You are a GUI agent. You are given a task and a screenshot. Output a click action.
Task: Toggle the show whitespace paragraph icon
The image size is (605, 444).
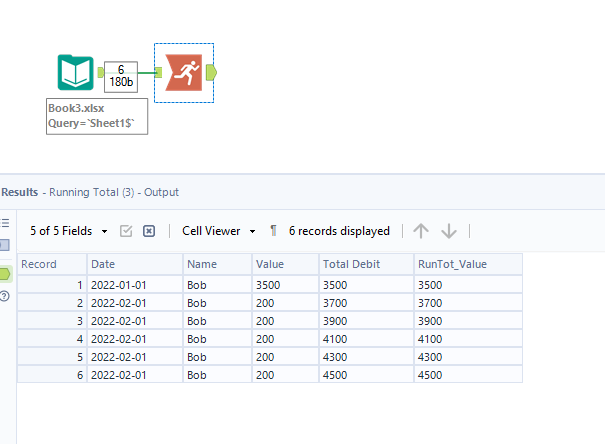pos(273,231)
